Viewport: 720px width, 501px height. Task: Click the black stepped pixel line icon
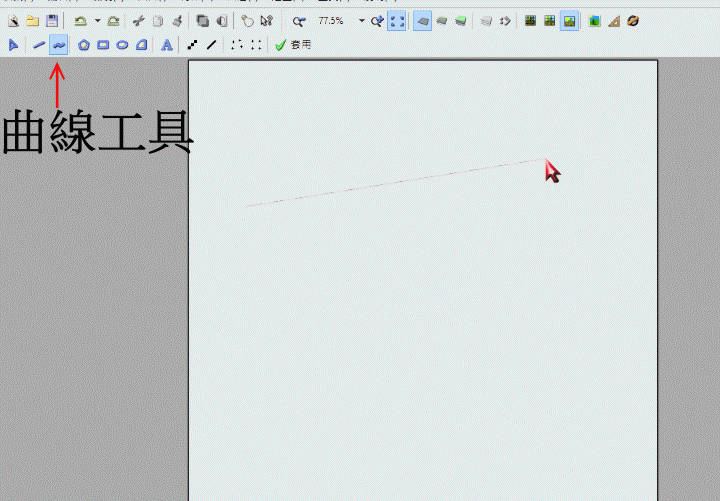(x=192, y=45)
